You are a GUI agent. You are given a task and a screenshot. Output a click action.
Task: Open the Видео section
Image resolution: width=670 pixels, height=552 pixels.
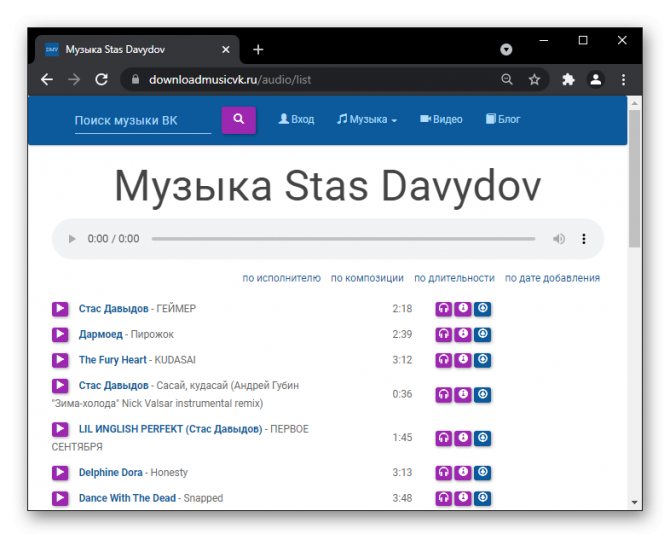tap(441, 119)
